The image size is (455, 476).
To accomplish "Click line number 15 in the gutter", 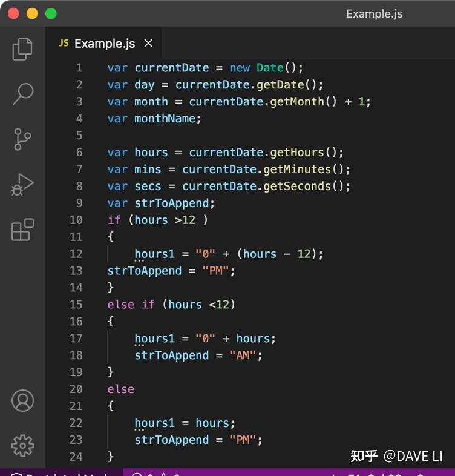I will 76,305.
